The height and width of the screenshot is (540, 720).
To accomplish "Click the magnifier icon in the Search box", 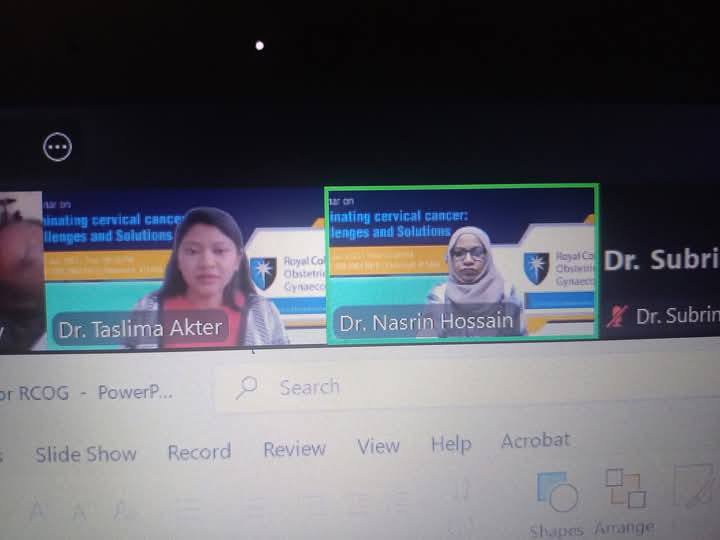I will click(x=249, y=388).
